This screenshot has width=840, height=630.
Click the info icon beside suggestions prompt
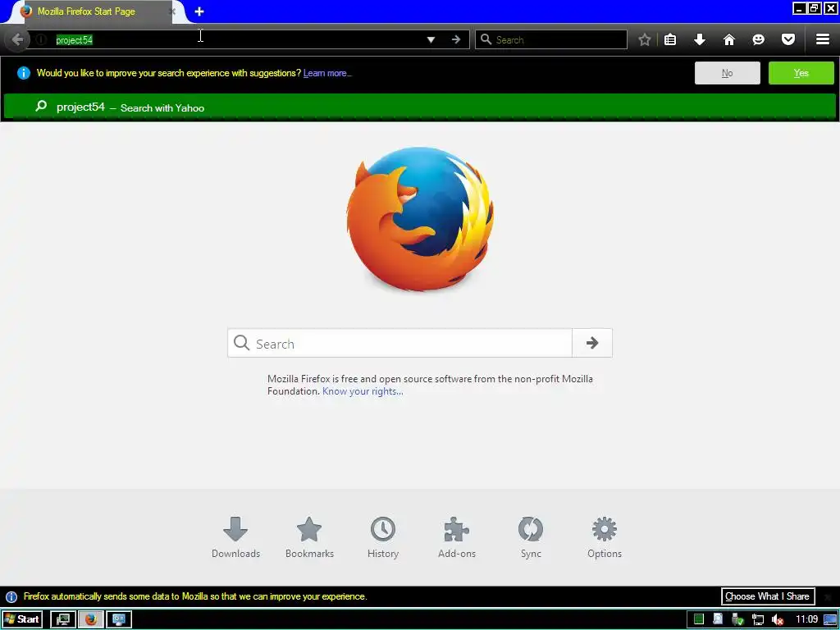pyautogui.click(x=24, y=73)
